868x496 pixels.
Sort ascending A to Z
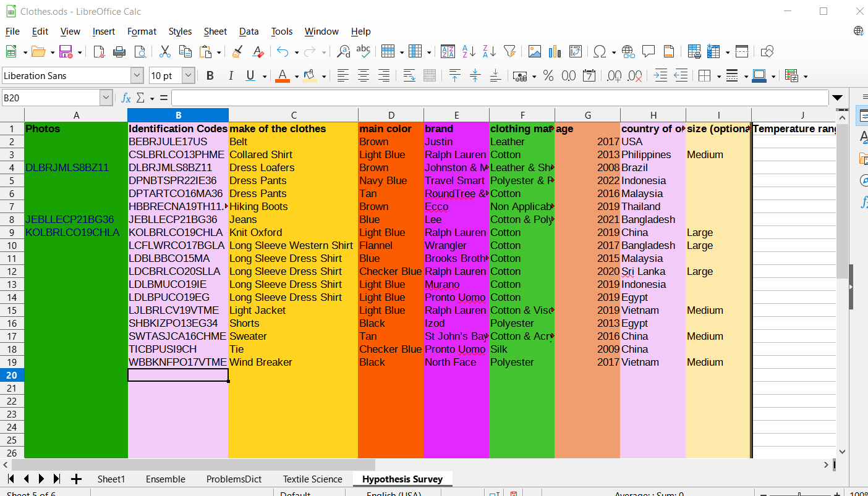click(x=469, y=52)
